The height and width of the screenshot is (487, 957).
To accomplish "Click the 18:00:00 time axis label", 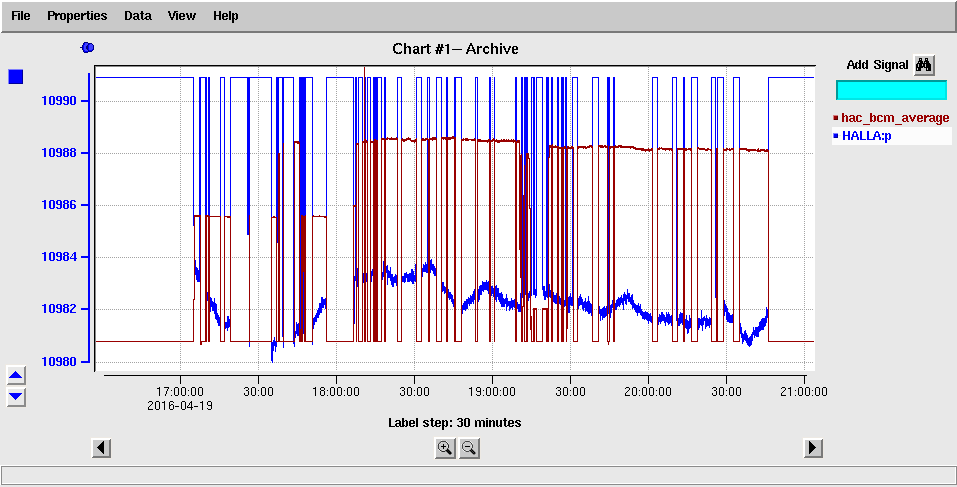I will coord(336,391).
